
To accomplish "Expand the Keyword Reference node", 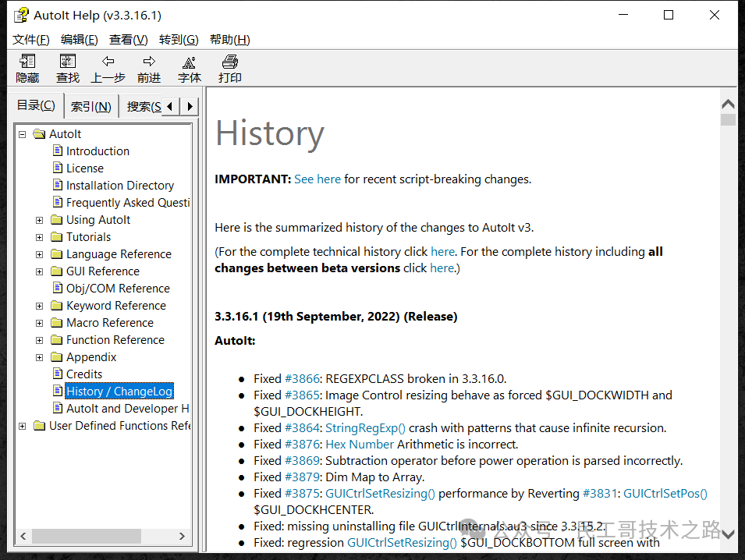I will click(40, 306).
